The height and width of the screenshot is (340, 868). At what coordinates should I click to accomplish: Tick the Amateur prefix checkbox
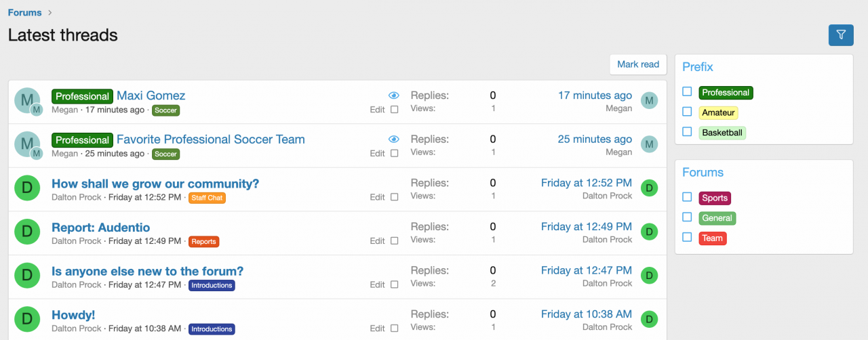point(687,112)
